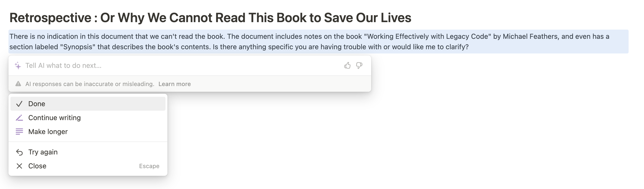
Task: Select the highlighted AI response text
Action: pyautogui.click(x=250, y=41)
